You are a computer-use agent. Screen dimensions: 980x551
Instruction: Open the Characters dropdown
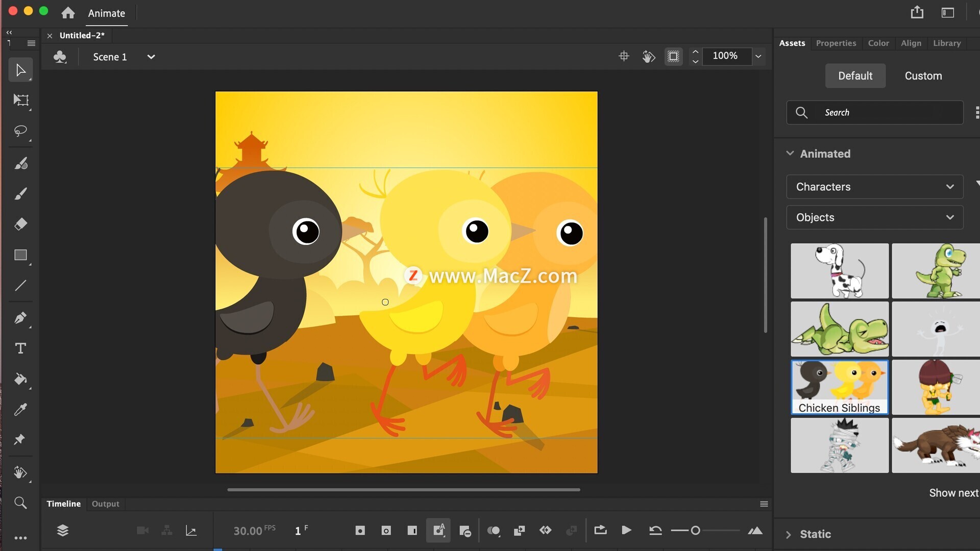tap(874, 187)
